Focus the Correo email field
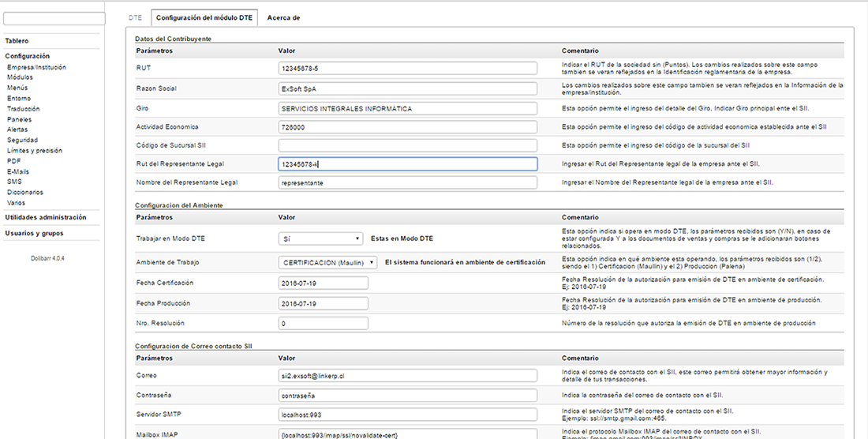 click(x=407, y=375)
